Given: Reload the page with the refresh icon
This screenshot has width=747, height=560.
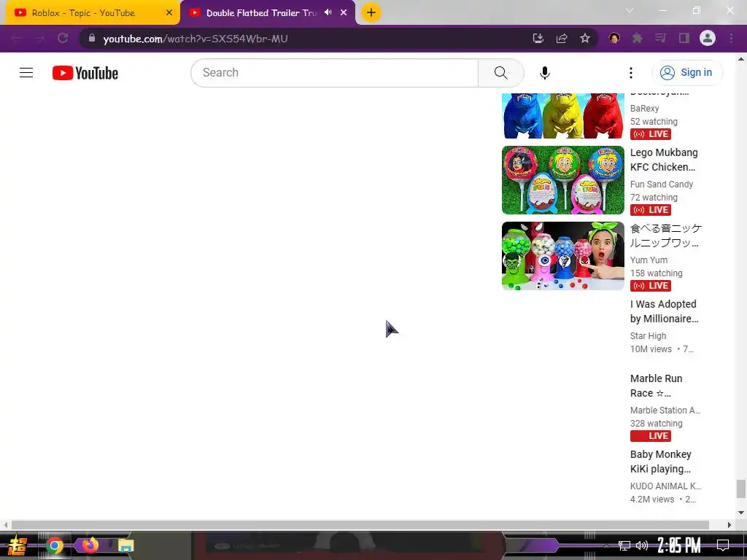Looking at the screenshot, I should 63,38.
